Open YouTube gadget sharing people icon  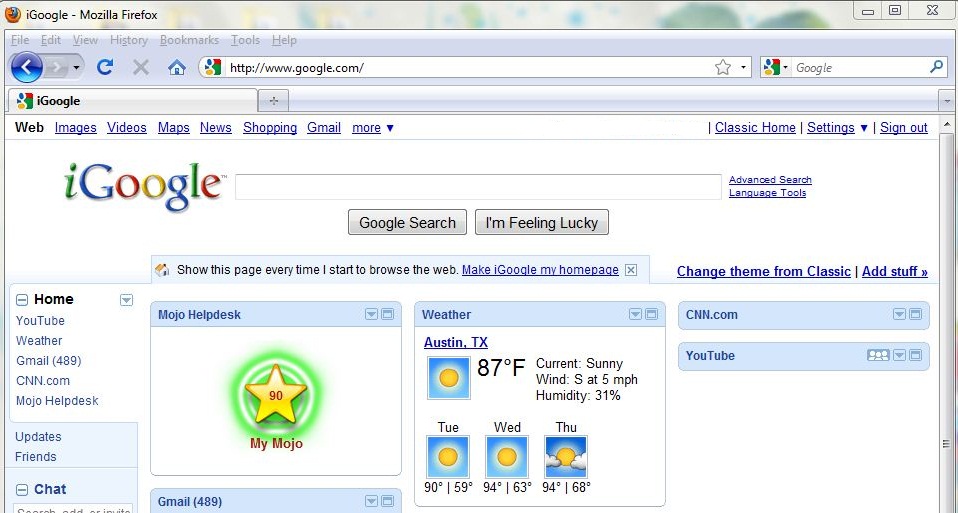[x=878, y=355]
